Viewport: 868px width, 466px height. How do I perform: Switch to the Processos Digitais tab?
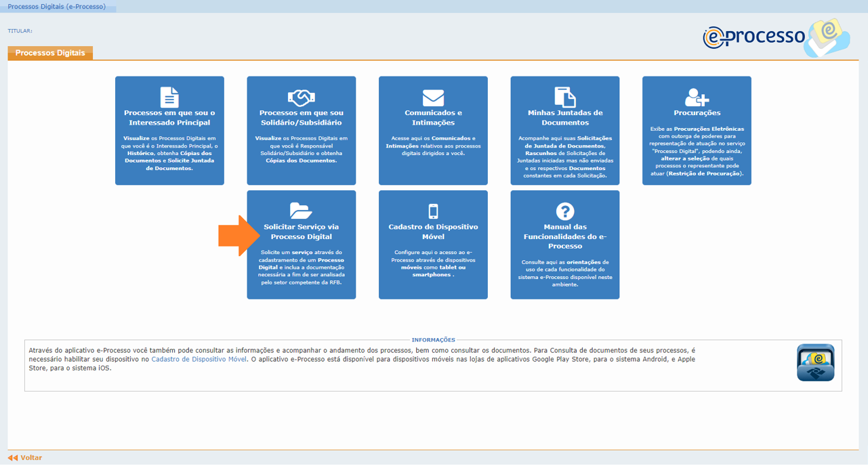pos(49,52)
